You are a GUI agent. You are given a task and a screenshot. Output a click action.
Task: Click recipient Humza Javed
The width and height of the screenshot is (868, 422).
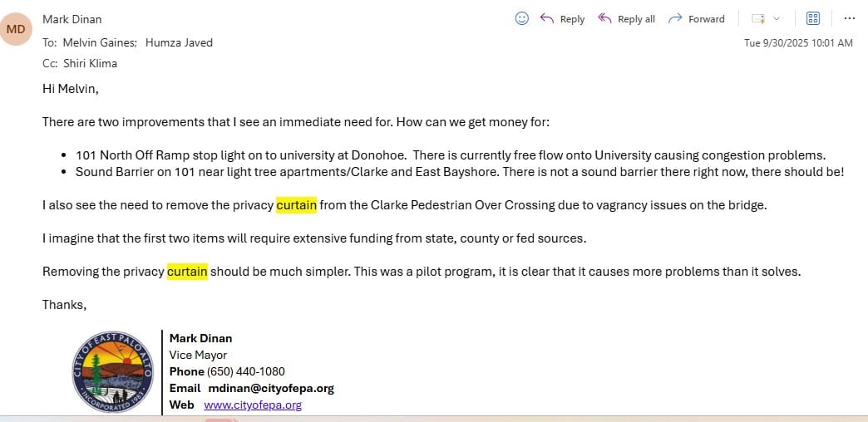coord(179,43)
